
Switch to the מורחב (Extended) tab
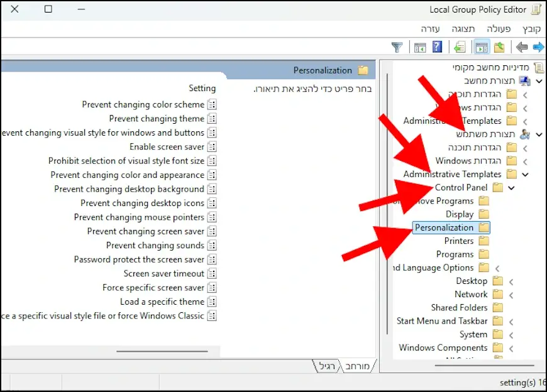358,366
